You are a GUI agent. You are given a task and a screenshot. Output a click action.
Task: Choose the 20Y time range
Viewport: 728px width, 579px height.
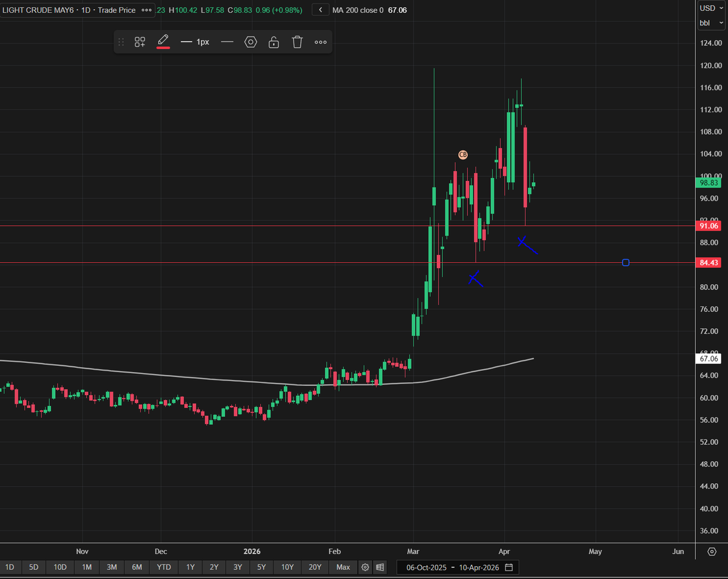[315, 567]
